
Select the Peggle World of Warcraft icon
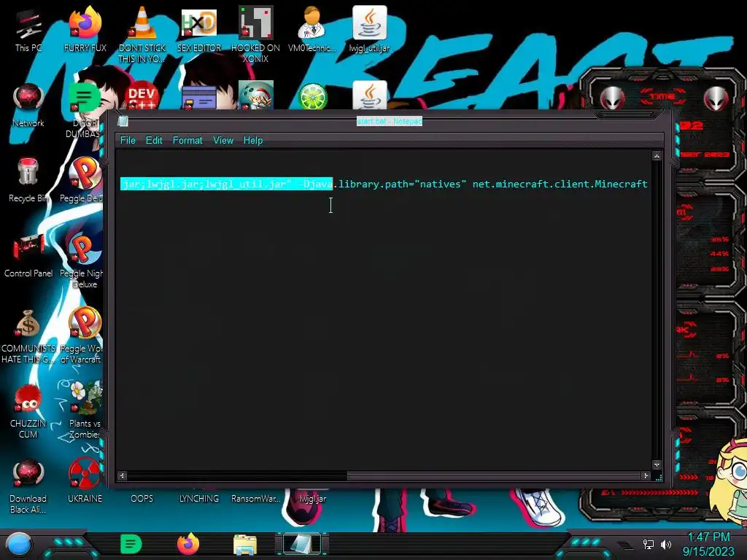[84, 335]
